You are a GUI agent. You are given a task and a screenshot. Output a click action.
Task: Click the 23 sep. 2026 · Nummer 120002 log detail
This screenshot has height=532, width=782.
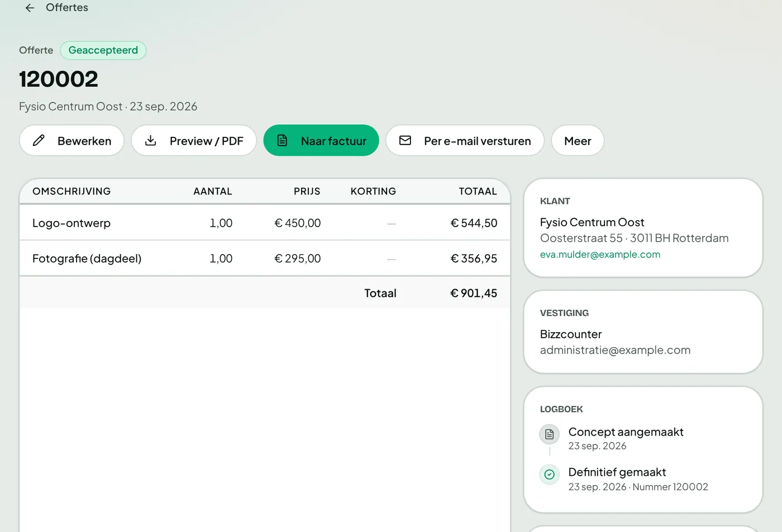click(638, 487)
